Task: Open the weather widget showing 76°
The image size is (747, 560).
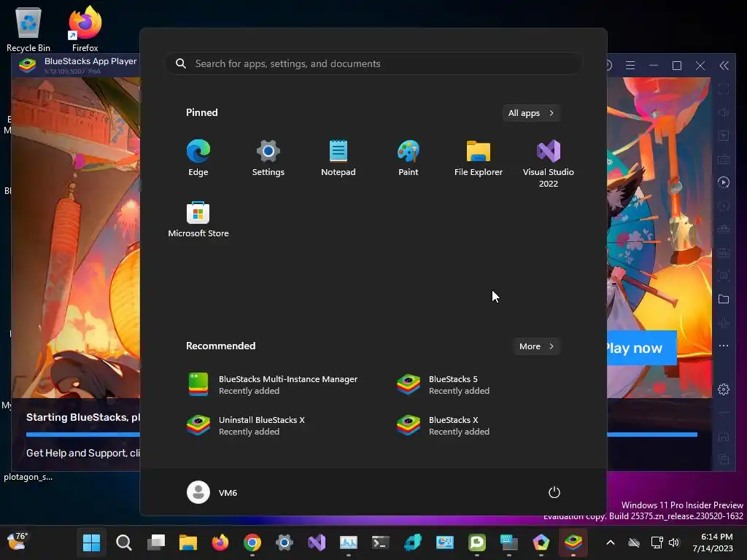Action: [x=18, y=542]
